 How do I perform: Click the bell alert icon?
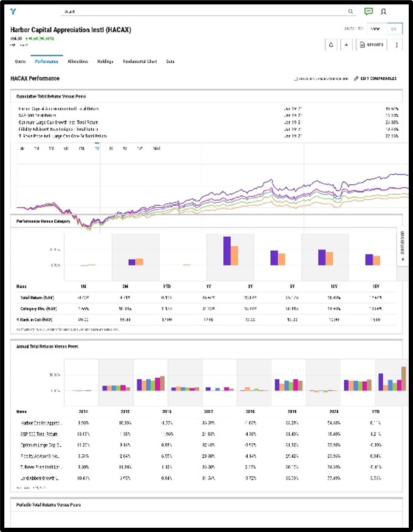click(331, 45)
